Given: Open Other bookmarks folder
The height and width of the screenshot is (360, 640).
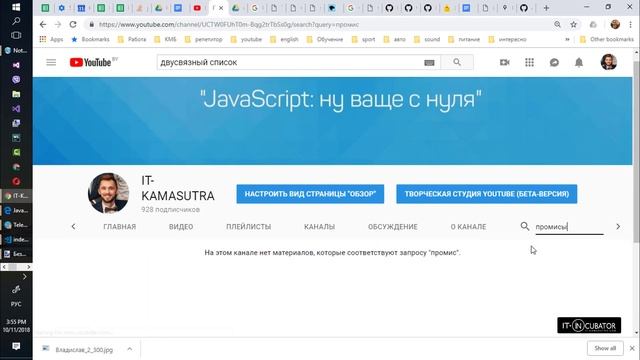Looking at the screenshot, I should pos(607,39).
